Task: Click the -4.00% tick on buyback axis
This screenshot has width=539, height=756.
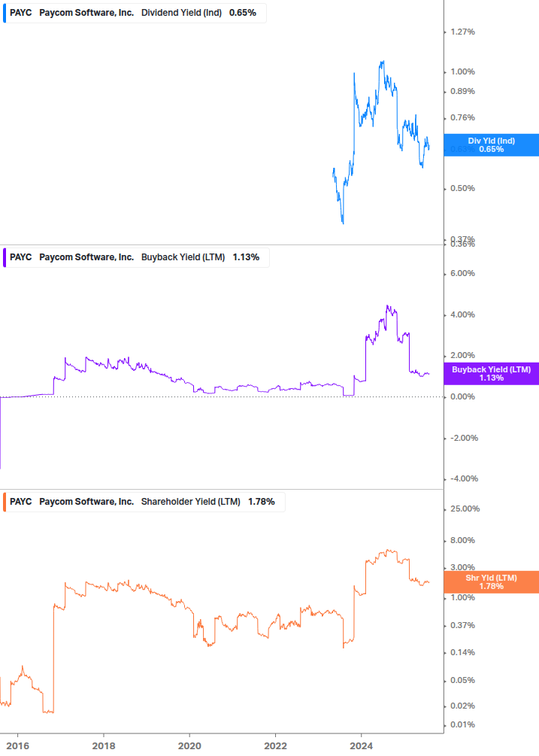Action: [465, 478]
